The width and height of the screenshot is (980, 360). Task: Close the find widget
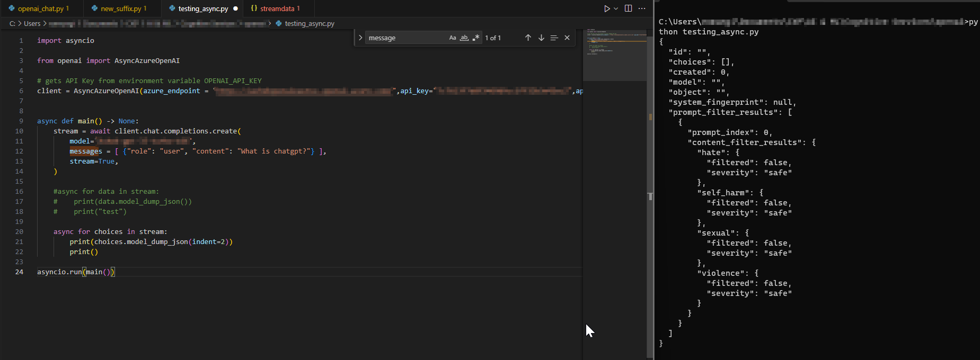click(567, 38)
